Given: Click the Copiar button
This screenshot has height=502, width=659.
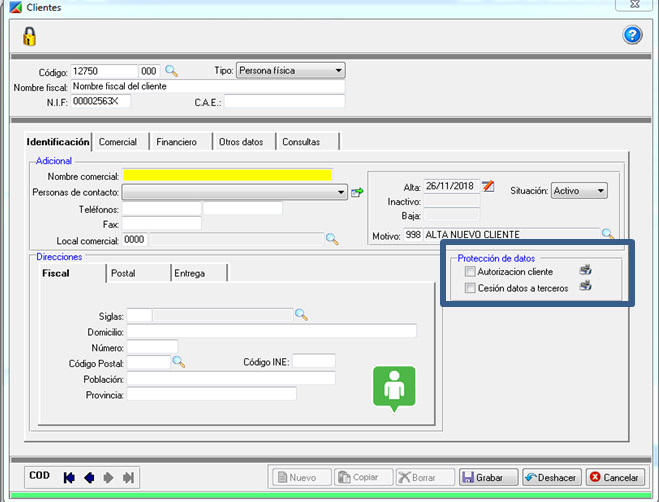Looking at the screenshot, I should (x=364, y=478).
